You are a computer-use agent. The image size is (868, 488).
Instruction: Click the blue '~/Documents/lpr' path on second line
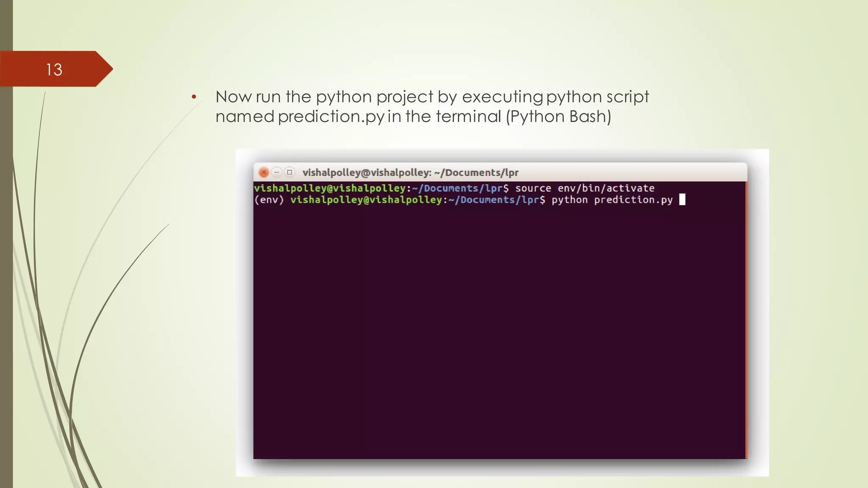[x=493, y=200]
